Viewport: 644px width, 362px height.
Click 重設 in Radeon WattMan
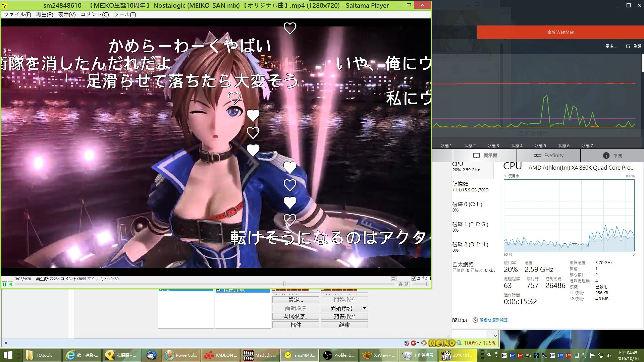coord(634,46)
